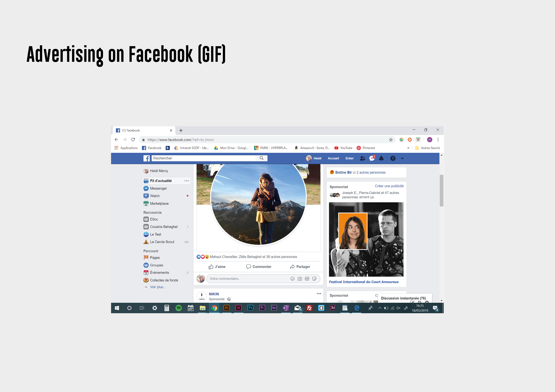The height and width of the screenshot is (392, 555).
Task: Expand the account dropdown arrow in the header
Action: (402, 158)
